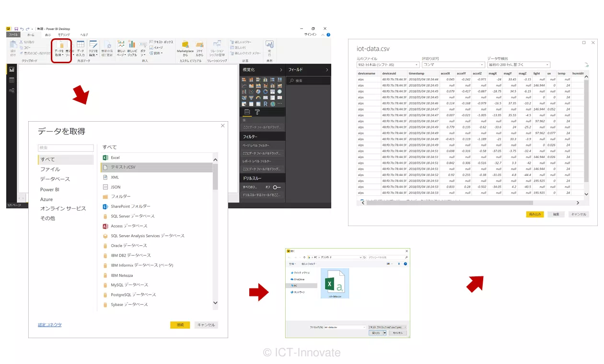Open Relationships view in left sidebar

pyautogui.click(x=12, y=90)
